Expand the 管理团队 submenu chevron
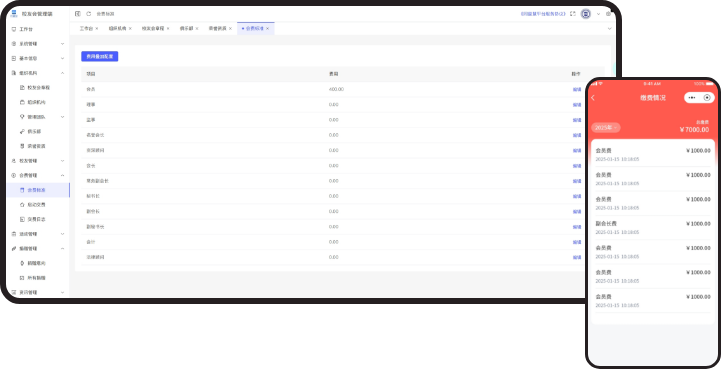The height and width of the screenshot is (369, 721). 63,117
